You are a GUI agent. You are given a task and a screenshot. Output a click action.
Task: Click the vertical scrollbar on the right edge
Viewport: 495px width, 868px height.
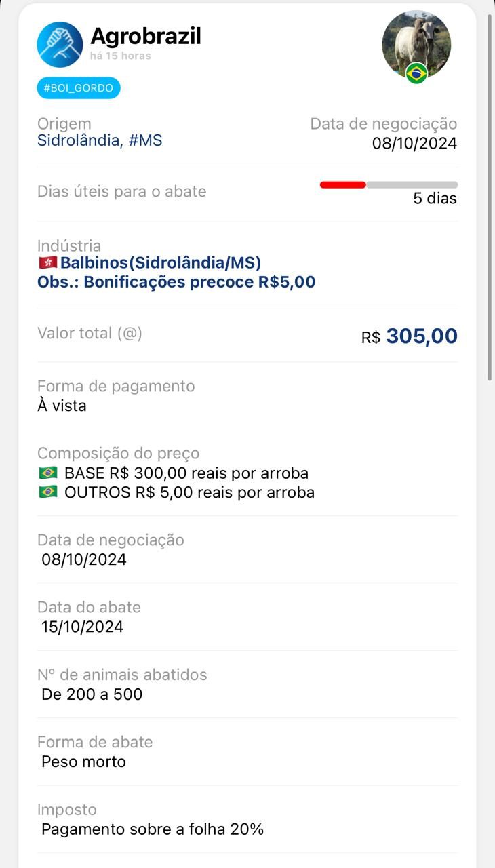coord(490,197)
